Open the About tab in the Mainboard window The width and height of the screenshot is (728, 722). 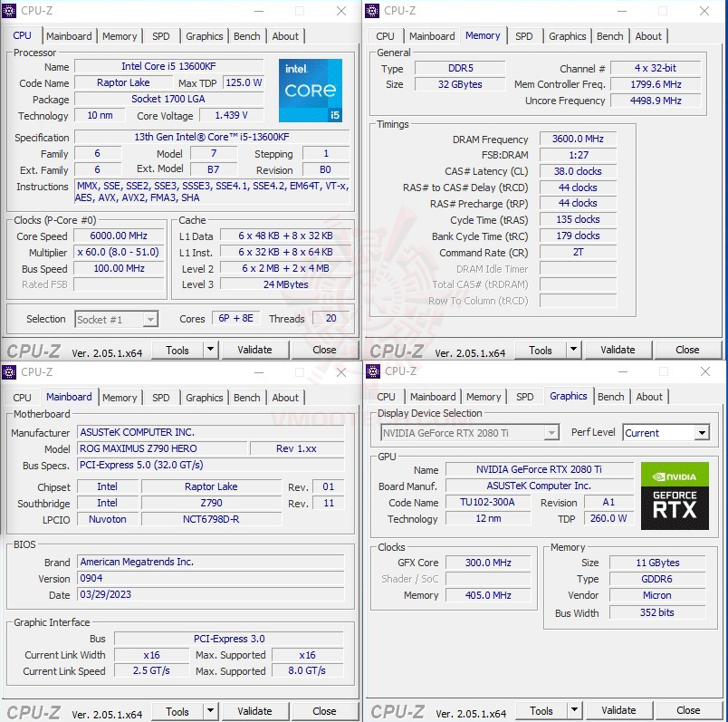click(x=285, y=398)
